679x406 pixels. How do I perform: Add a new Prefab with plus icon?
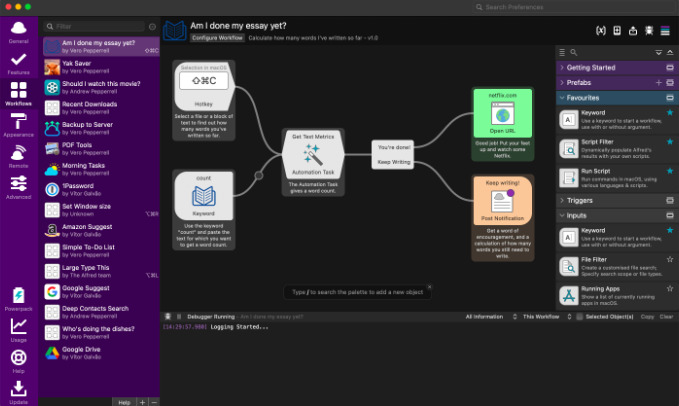659,83
